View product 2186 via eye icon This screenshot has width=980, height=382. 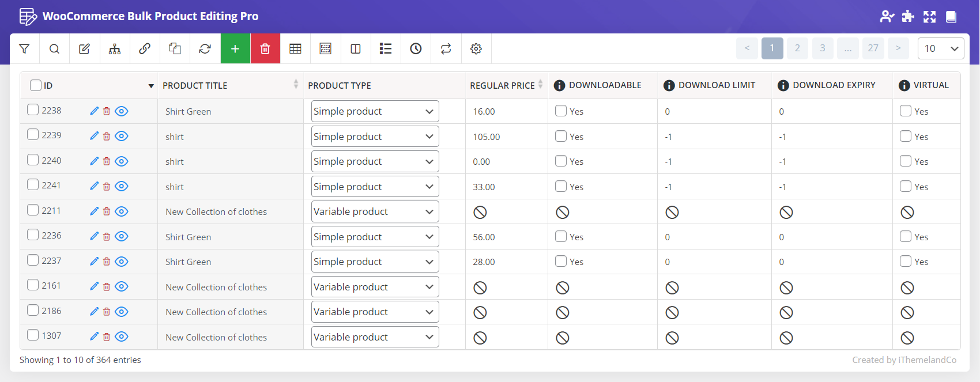click(122, 312)
